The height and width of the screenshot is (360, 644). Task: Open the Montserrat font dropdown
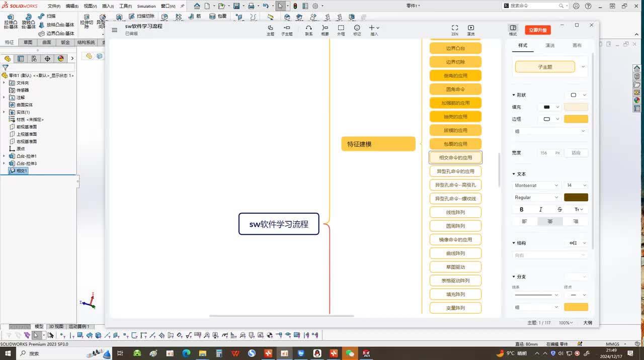(x=536, y=186)
